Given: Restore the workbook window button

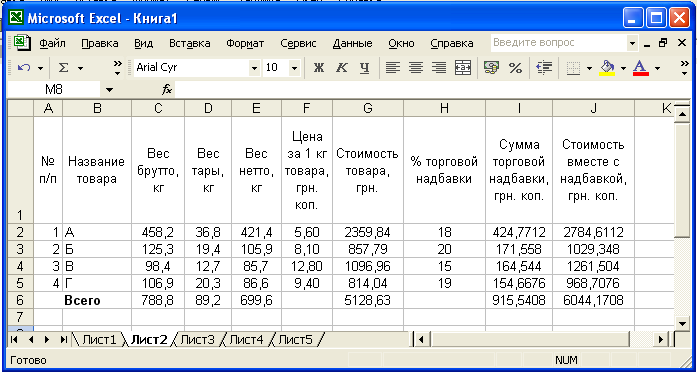Looking at the screenshot, I should (x=663, y=43).
